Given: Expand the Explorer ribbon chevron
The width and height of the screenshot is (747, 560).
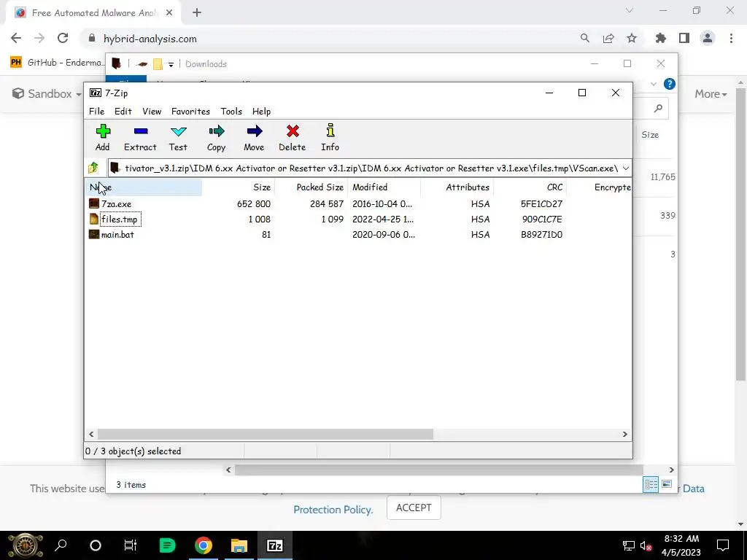Looking at the screenshot, I should (653, 85).
